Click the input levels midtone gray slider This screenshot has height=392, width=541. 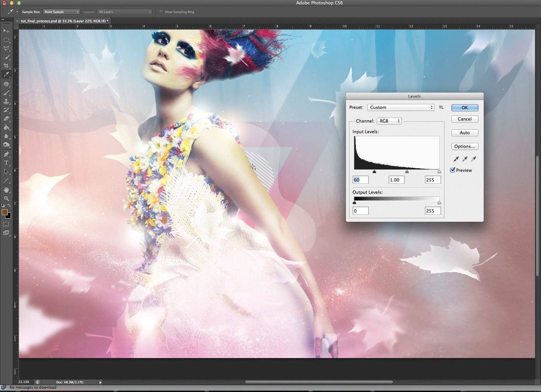point(407,172)
